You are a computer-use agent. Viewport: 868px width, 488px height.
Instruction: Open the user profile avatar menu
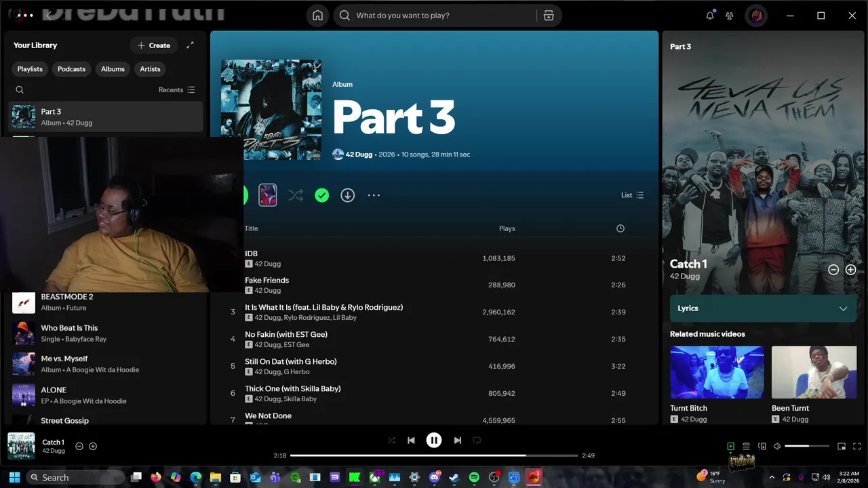click(756, 16)
